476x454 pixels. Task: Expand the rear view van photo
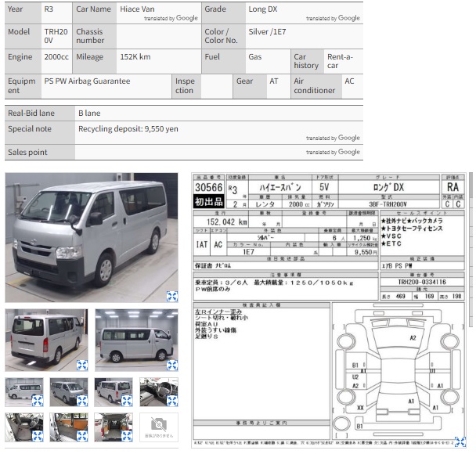(x=82, y=365)
